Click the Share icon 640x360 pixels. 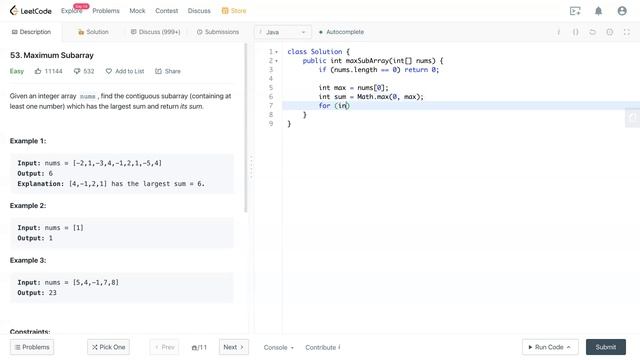point(158,71)
